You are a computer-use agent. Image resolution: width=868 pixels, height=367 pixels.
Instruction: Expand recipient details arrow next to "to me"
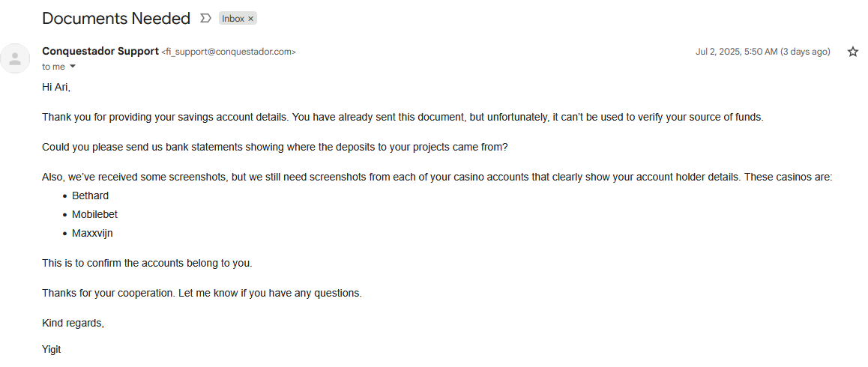(x=72, y=67)
